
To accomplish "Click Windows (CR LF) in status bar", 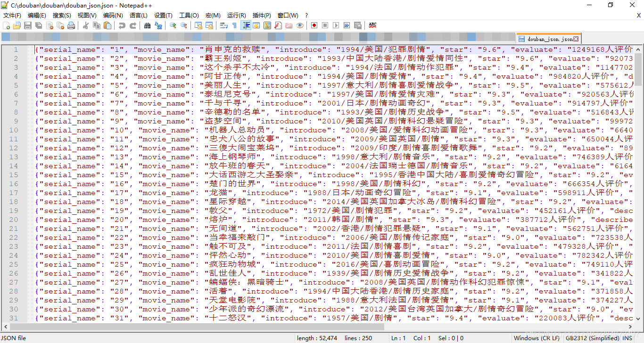I will coord(537,338).
